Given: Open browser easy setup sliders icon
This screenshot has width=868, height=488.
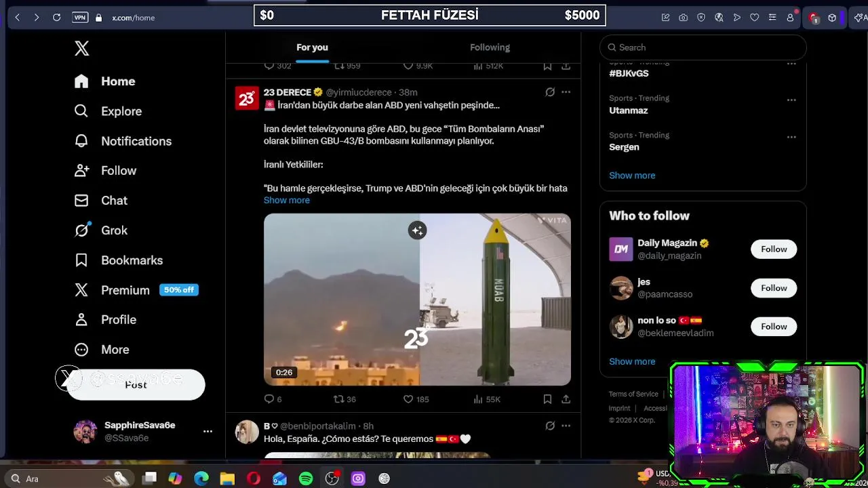Looking at the screenshot, I should pos(772,18).
